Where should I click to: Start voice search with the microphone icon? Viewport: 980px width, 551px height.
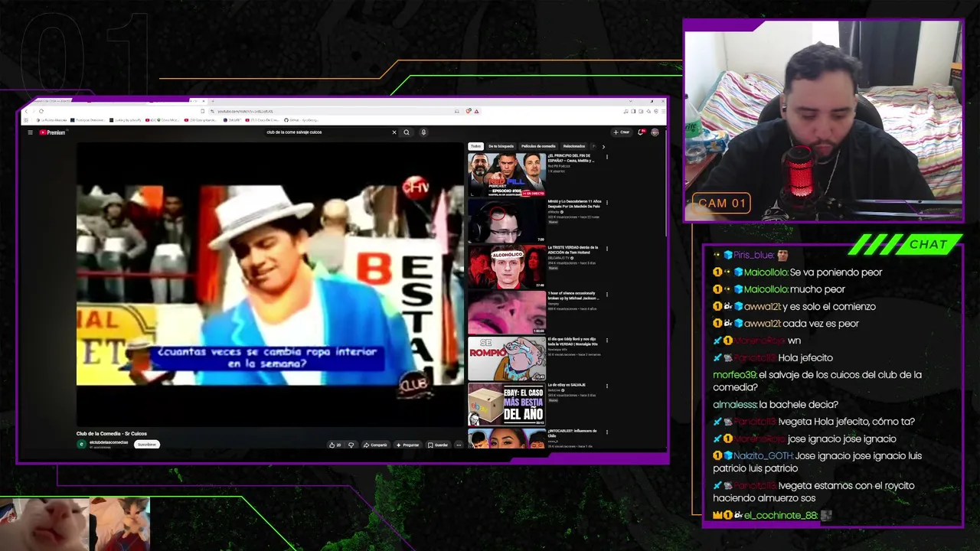pyautogui.click(x=423, y=132)
